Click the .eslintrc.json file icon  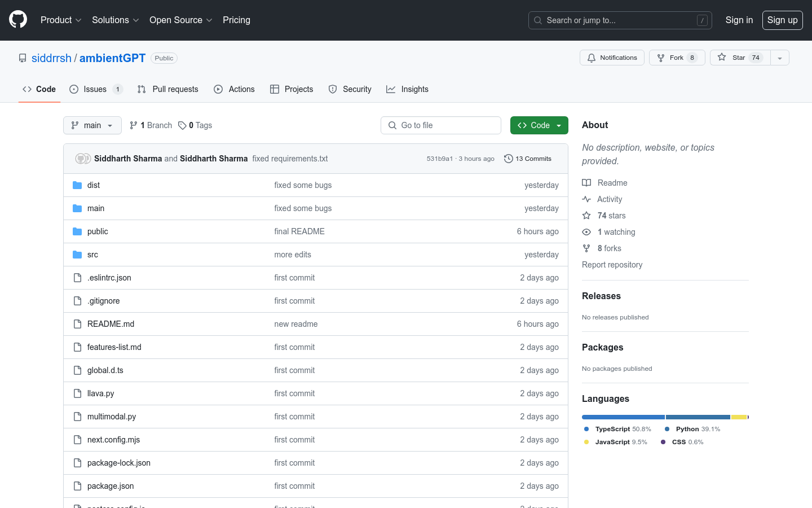(x=77, y=278)
